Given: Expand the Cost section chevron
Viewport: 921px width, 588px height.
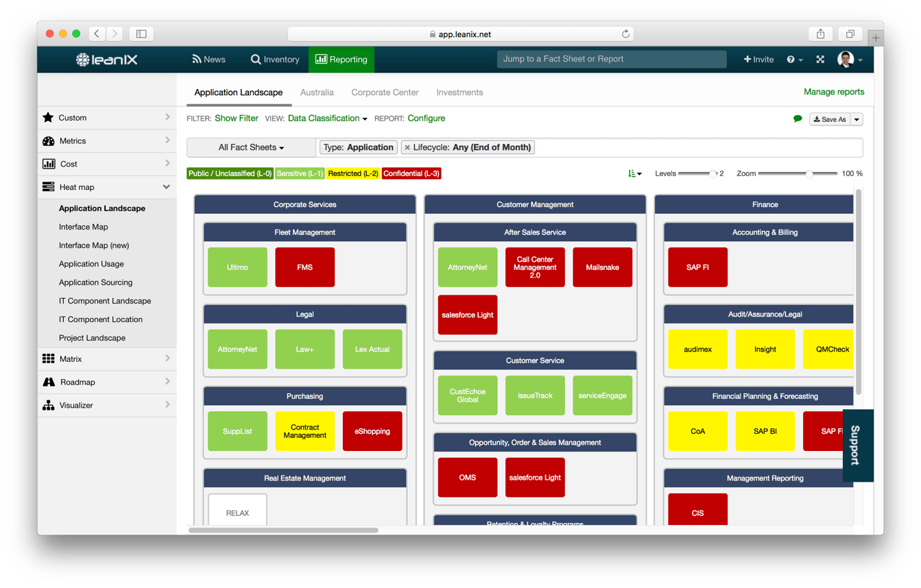Looking at the screenshot, I should 167,163.
